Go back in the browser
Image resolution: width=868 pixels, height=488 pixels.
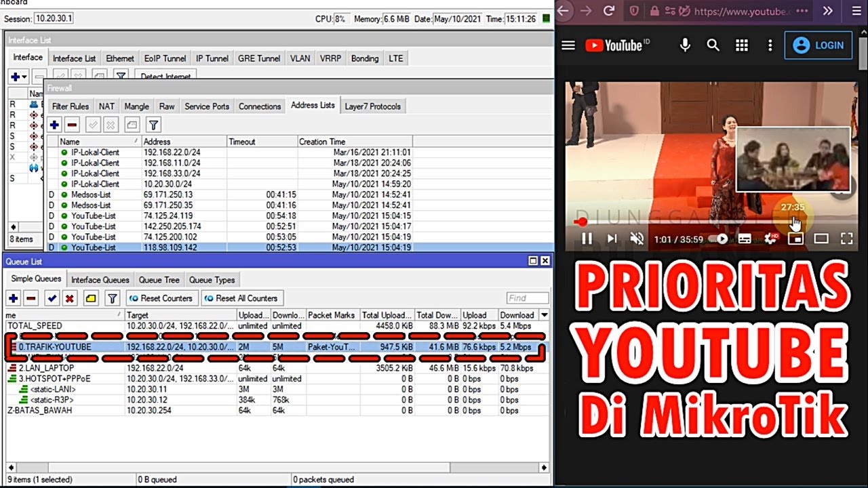[x=564, y=11]
